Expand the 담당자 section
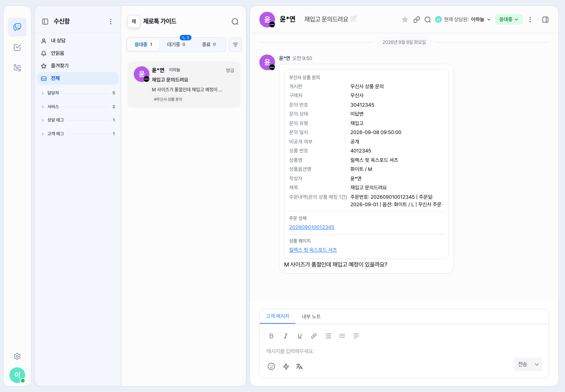The height and width of the screenshot is (392, 565). pos(78,93)
